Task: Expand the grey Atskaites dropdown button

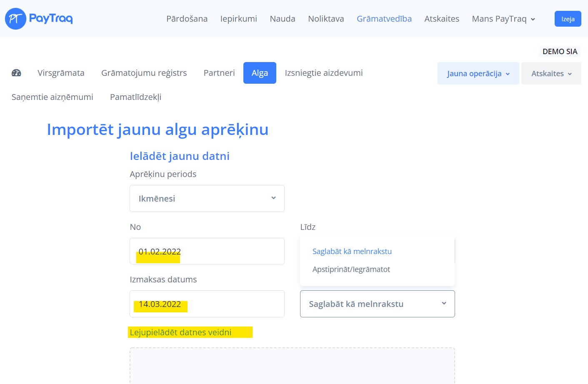Action: coord(551,73)
